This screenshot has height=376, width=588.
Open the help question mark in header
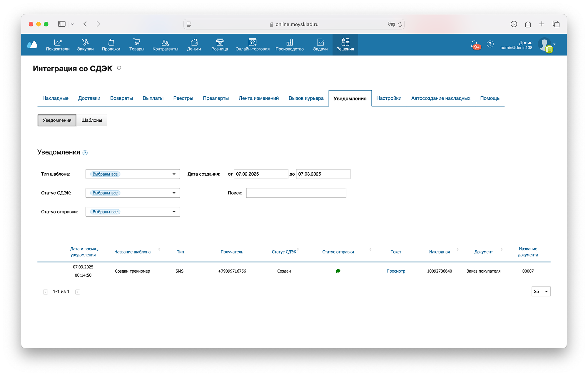(x=490, y=44)
